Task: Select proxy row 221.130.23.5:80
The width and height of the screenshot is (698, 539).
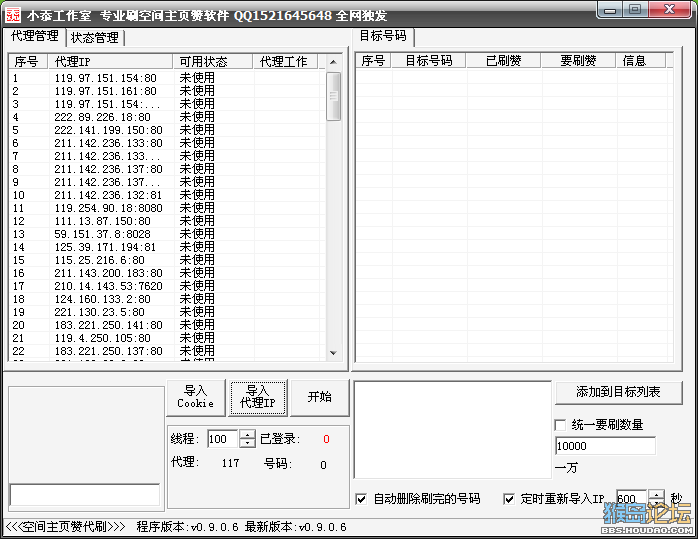Action: point(167,312)
